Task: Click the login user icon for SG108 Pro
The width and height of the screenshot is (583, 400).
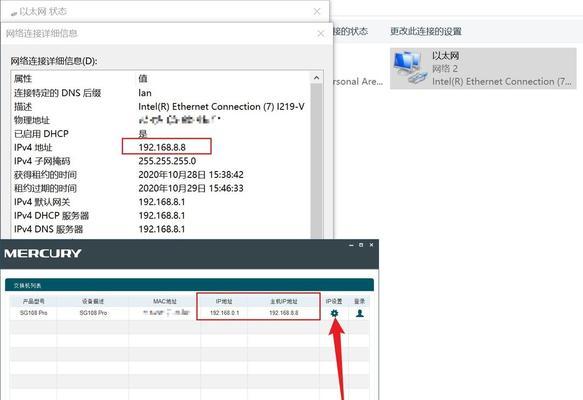Action: (x=360, y=313)
